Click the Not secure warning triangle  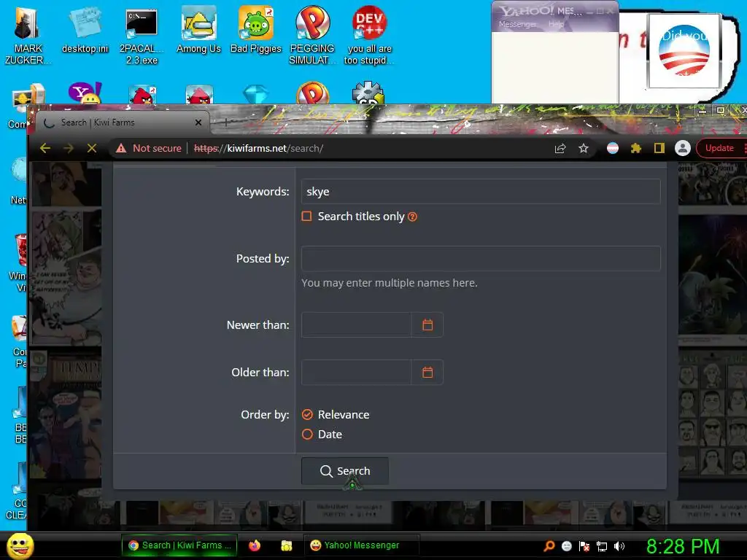tap(121, 148)
